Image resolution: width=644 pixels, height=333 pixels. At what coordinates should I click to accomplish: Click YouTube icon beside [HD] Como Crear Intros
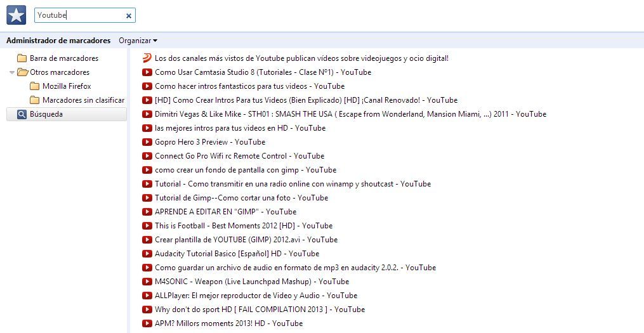147,100
